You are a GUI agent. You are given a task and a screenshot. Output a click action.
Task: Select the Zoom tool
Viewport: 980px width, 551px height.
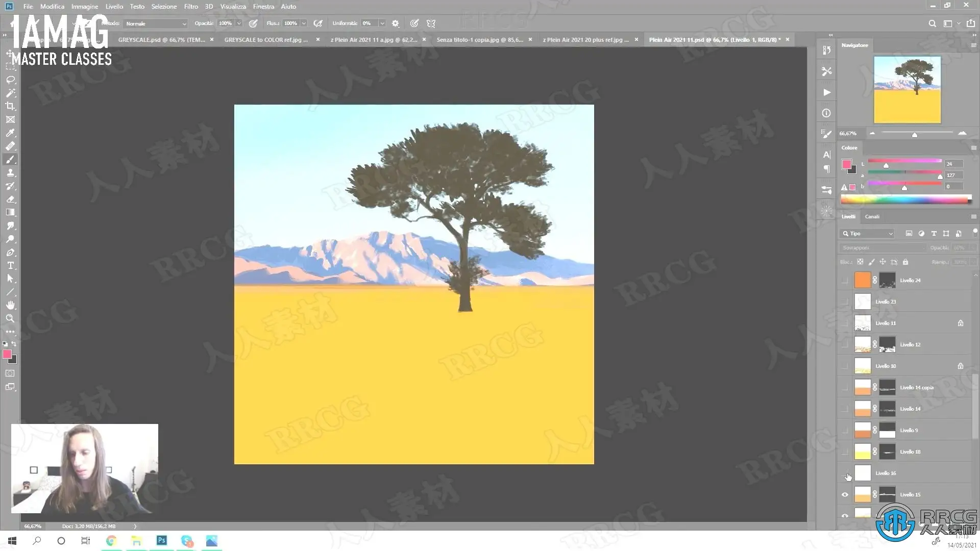coord(10,318)
